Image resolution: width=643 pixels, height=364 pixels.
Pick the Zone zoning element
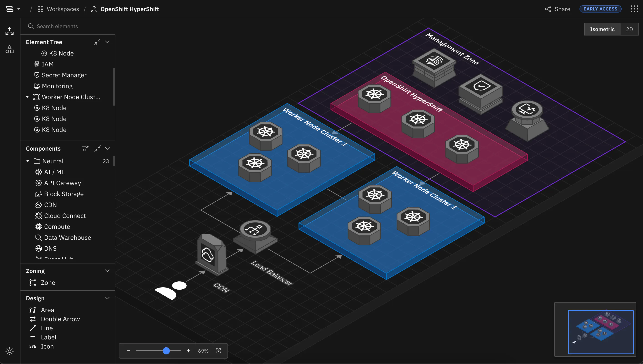[x=42, y=283]
